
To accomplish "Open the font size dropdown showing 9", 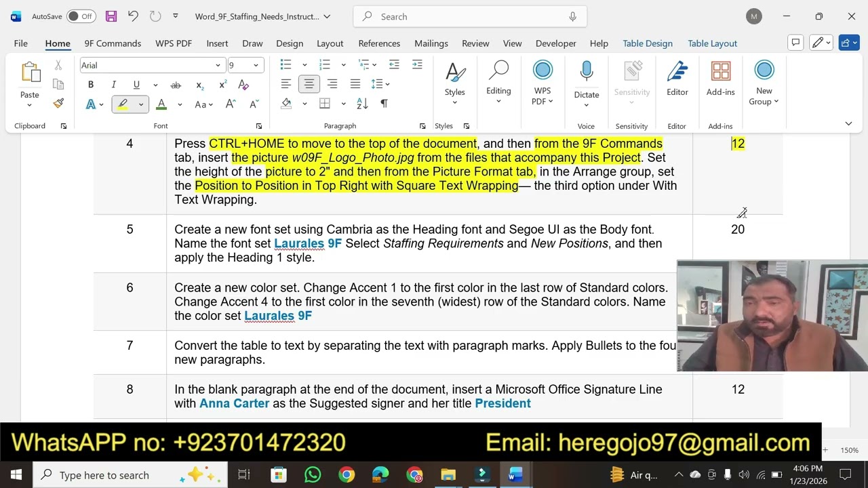I will [256, 66].
